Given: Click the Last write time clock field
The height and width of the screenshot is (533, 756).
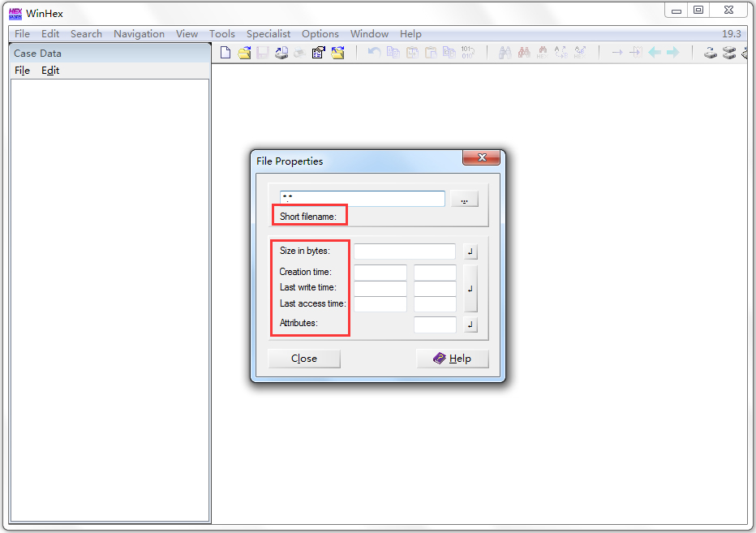Looking at the screenshot, I should 435,288.
